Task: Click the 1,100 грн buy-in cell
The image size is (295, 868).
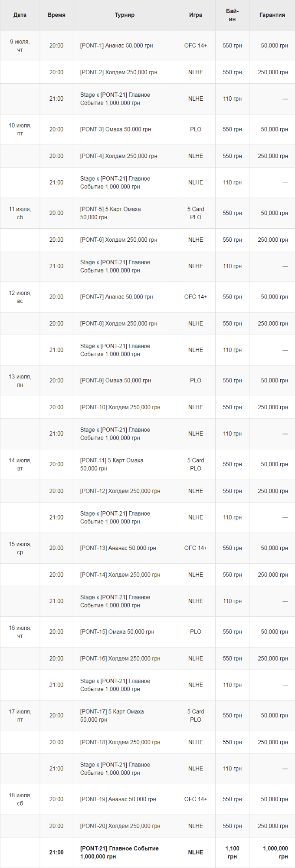Action: coord(232,852)
